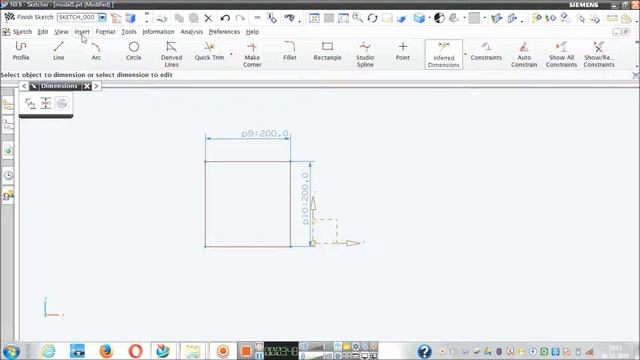Select the Quick Trim tool
This screenshot has height=360, width=640.
(209, 51)
